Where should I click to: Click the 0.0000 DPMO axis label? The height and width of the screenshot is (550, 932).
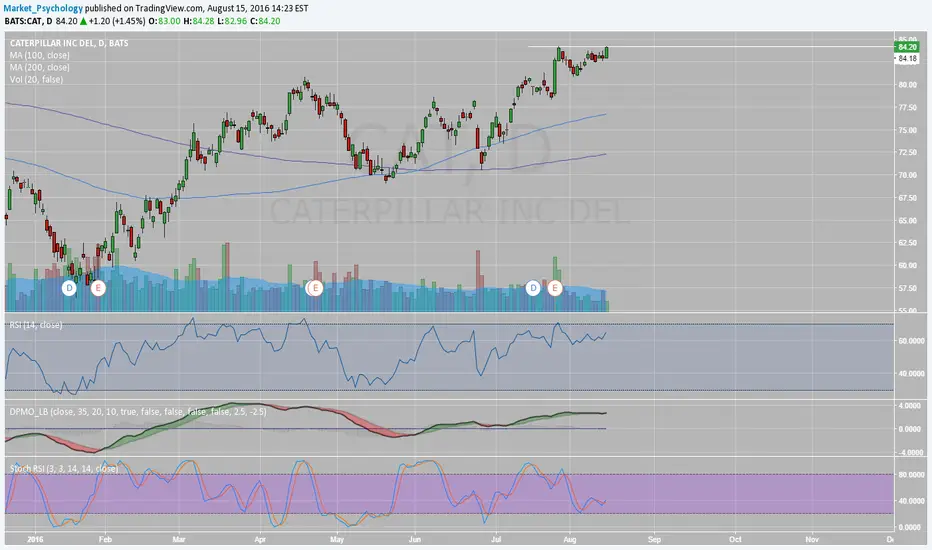pos(911,429)
